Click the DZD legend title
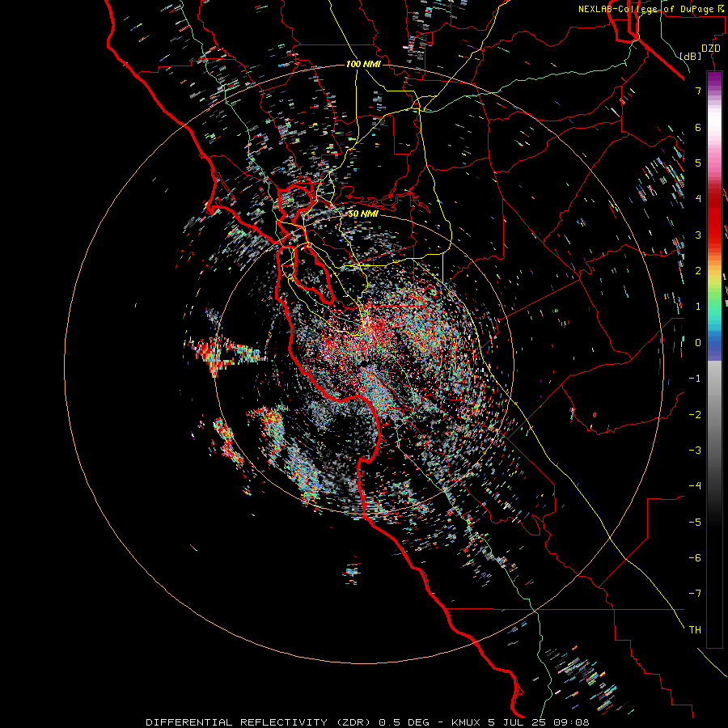The image size is (728, 728). point(711,49)
